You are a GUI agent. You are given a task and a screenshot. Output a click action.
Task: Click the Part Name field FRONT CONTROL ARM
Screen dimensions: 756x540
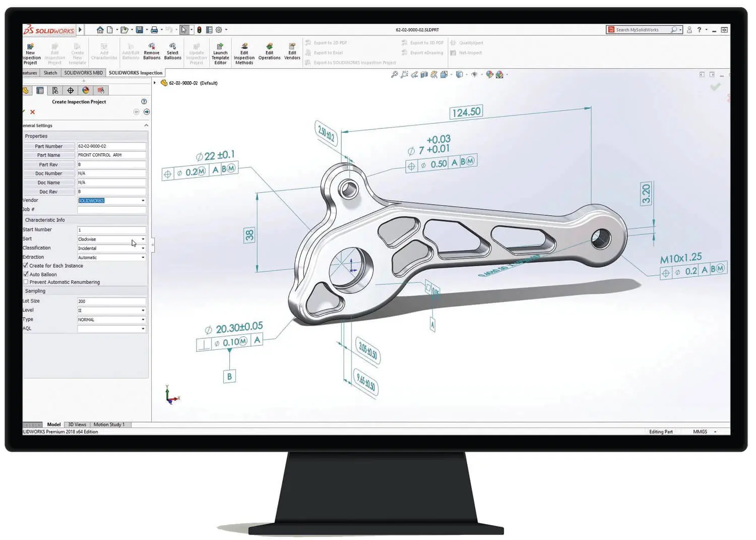pyautogui.click(x=111, y=155)
